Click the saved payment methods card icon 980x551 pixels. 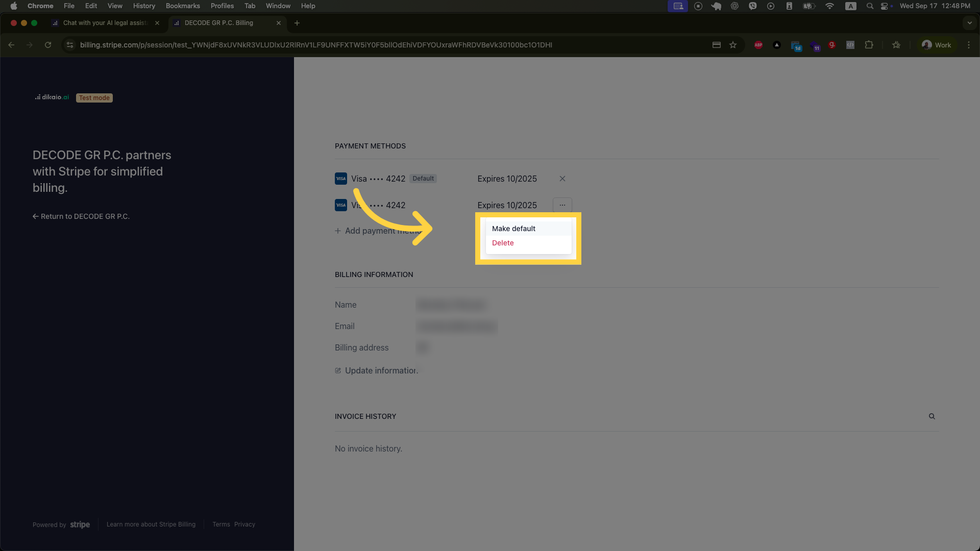(716, 45)
